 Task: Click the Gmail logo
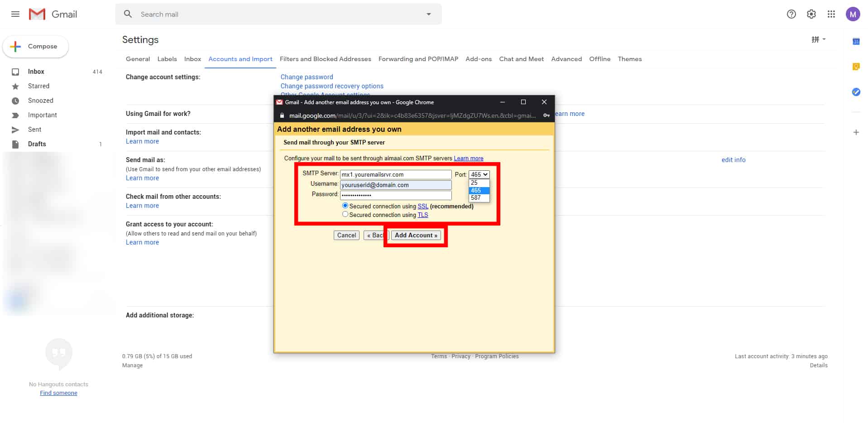pos(53,14)
